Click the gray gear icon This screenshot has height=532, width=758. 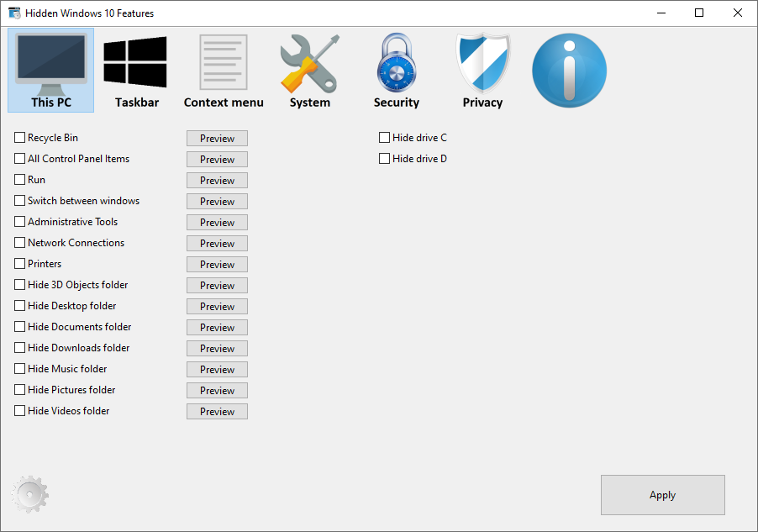click(30, 494)
